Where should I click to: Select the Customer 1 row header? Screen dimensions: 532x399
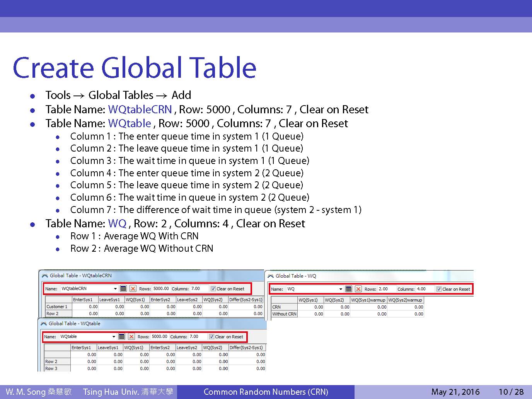point(58,307)
